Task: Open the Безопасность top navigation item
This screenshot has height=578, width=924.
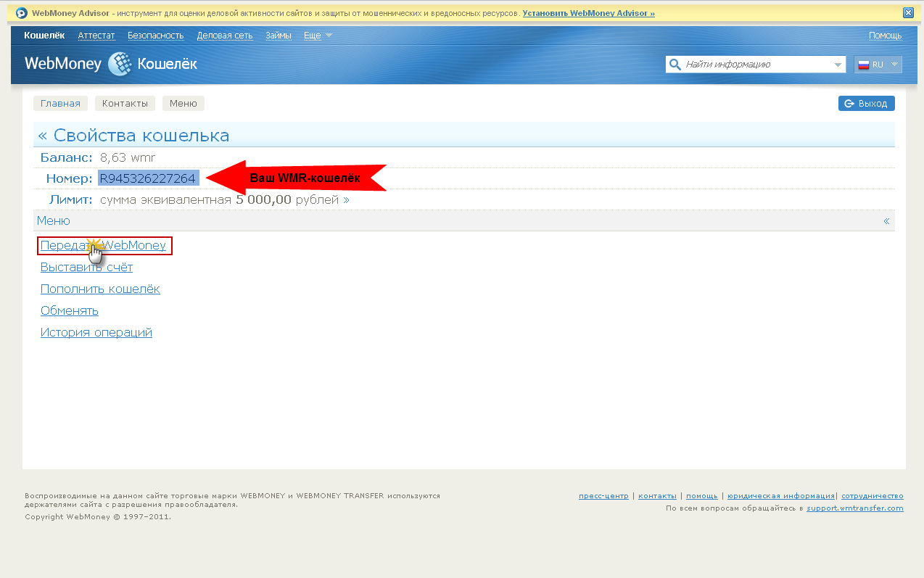Action: tap(156, 35)
